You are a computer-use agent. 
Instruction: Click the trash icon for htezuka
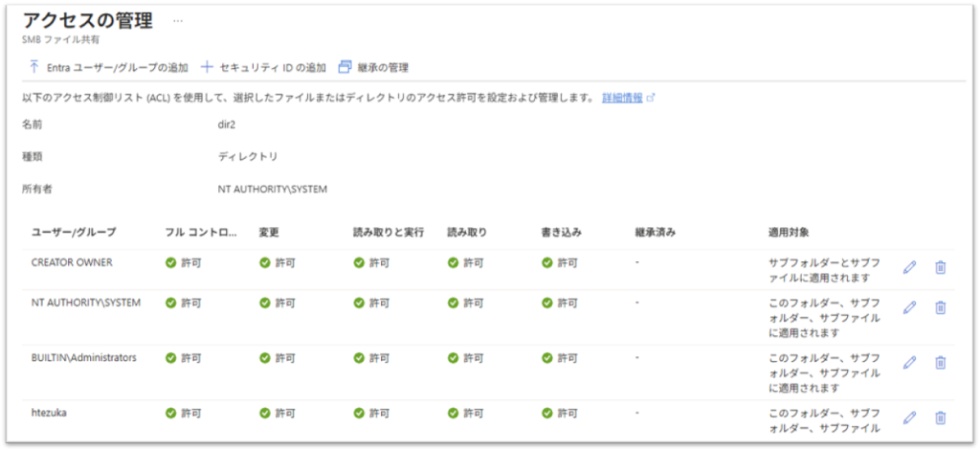pyautogui.click(x=940, y=417)
